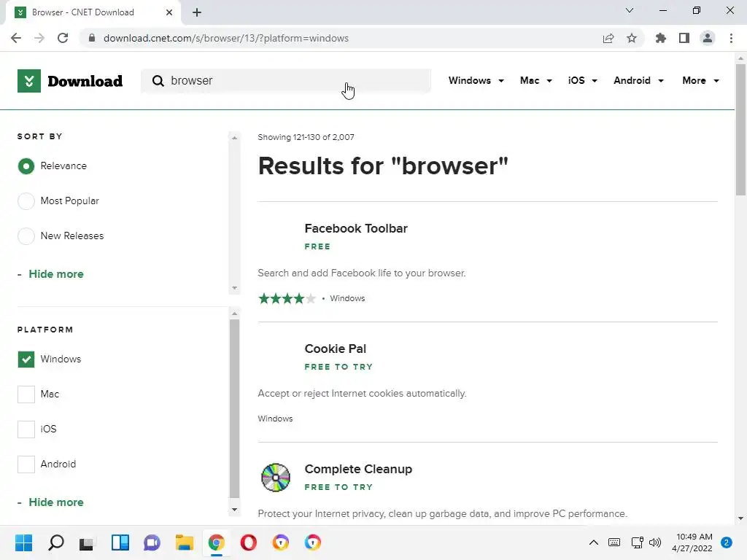The height and width of the screenshot is (560, 747).
Task: Click the CNET Download green logo icon
Action: [29, 81]
